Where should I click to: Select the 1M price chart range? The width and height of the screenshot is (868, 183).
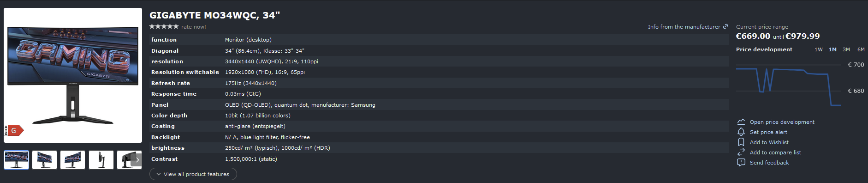coord(832,49)
